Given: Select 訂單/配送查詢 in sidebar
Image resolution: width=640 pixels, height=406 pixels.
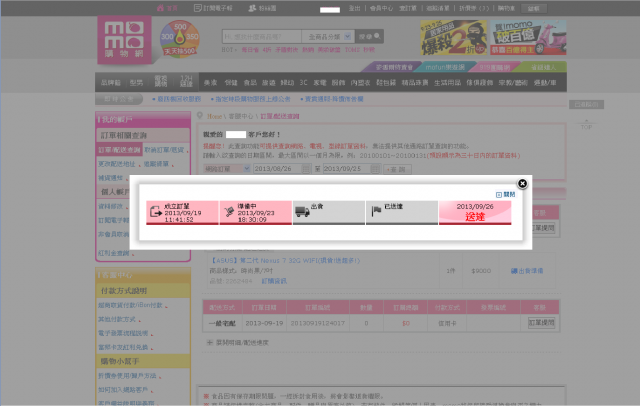Looking at the screenshot, I should click(x=119, y=150).
